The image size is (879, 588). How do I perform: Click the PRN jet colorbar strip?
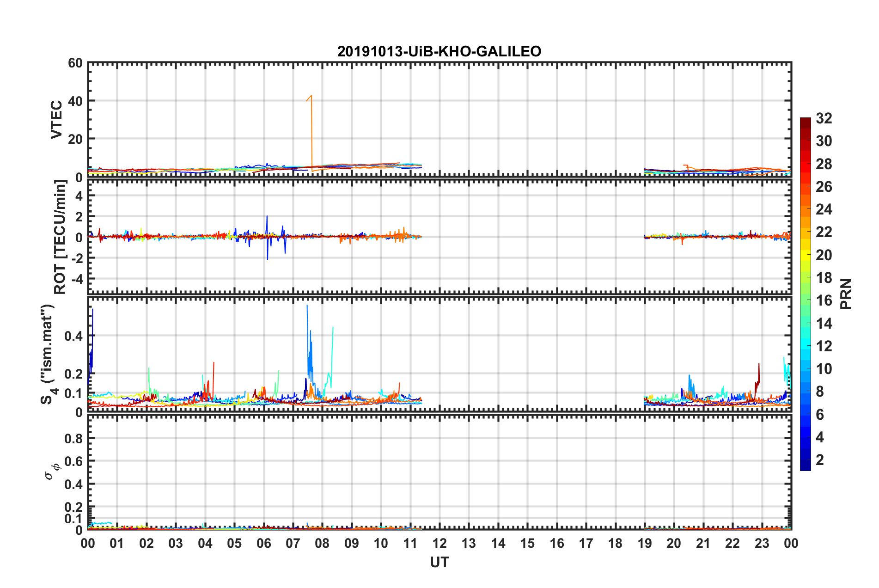point(805,294)
